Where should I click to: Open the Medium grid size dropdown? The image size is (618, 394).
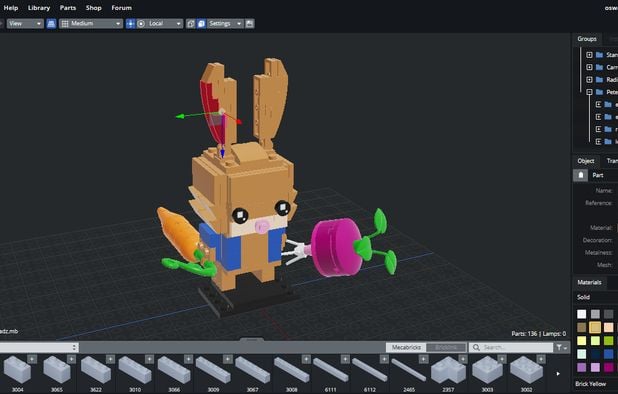click(x=91, y=24)
